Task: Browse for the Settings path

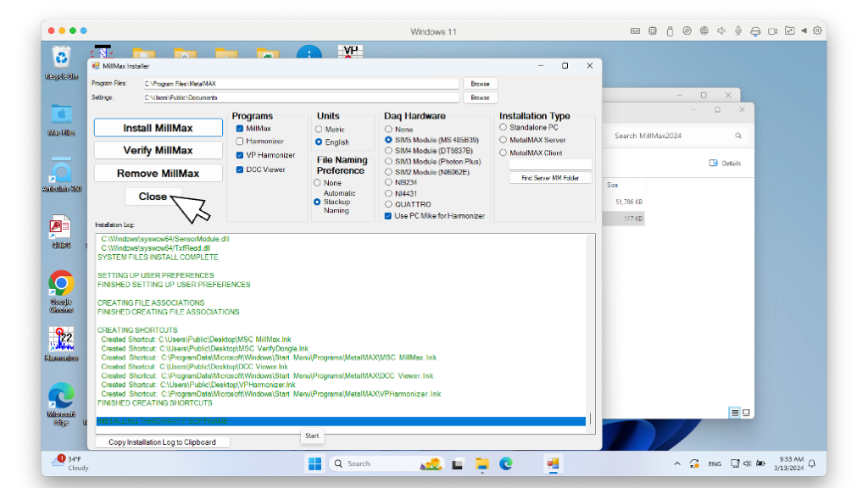Action: 480,97
